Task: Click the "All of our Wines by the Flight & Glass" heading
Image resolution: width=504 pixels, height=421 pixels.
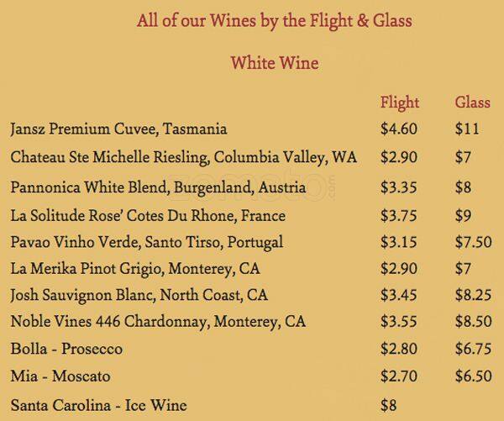Action: click(x=275, y=19)
